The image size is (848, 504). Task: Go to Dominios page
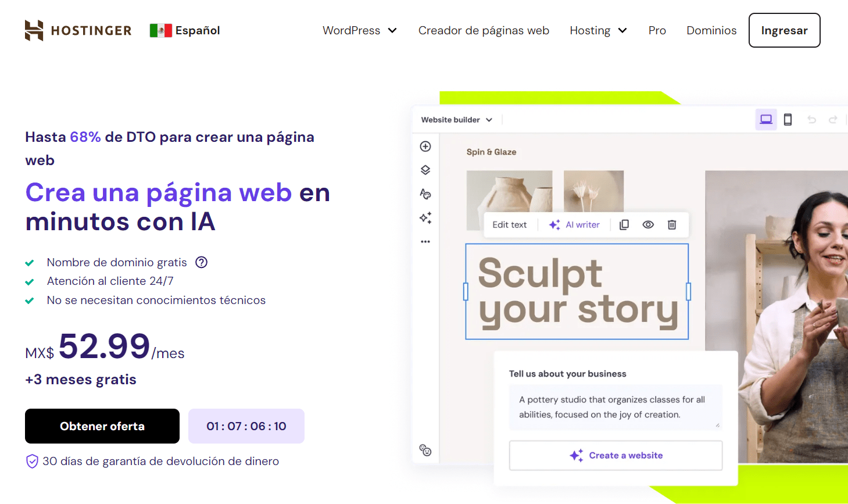point(711,30)
